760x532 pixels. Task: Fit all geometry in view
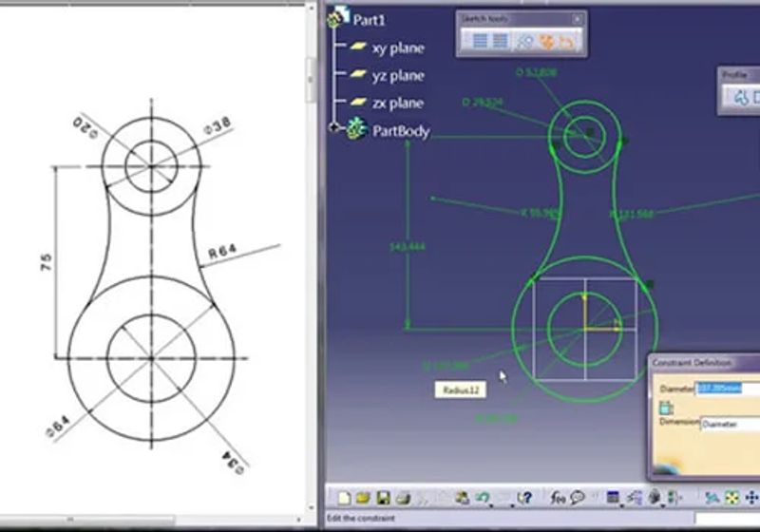click(x=731, y=498)
